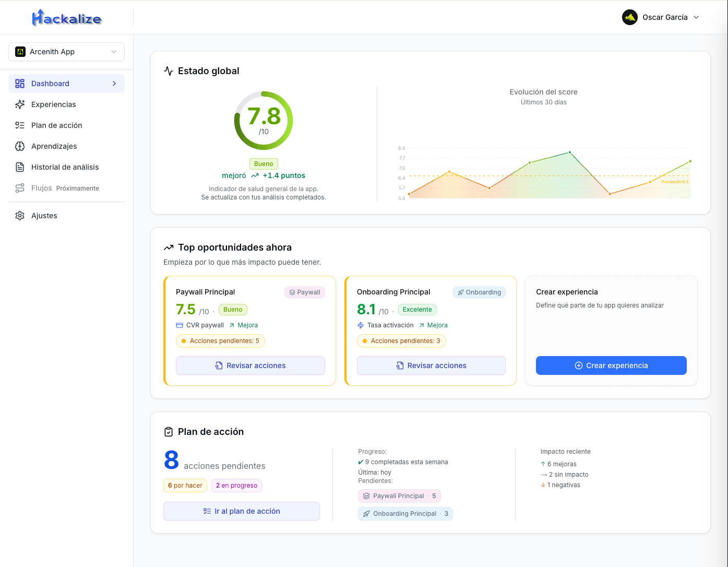Open the Paywall Principal card title

205,292
